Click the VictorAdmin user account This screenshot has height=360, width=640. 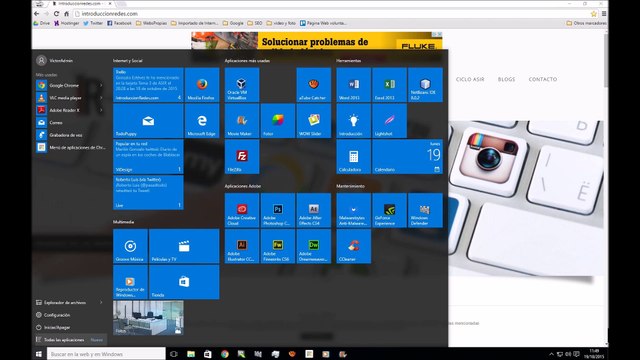coord(55,60)
